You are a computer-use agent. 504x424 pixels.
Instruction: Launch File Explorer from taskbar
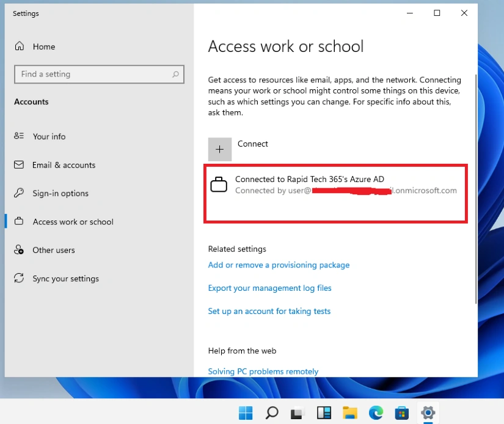point(349,413)
